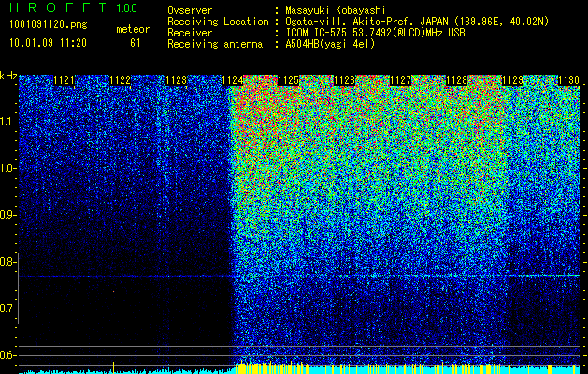Image resolution: width=588 pixels, height=374 pixels.
Task: Click the 1.0 frequency axis label
Action: (x=7, y=168)
